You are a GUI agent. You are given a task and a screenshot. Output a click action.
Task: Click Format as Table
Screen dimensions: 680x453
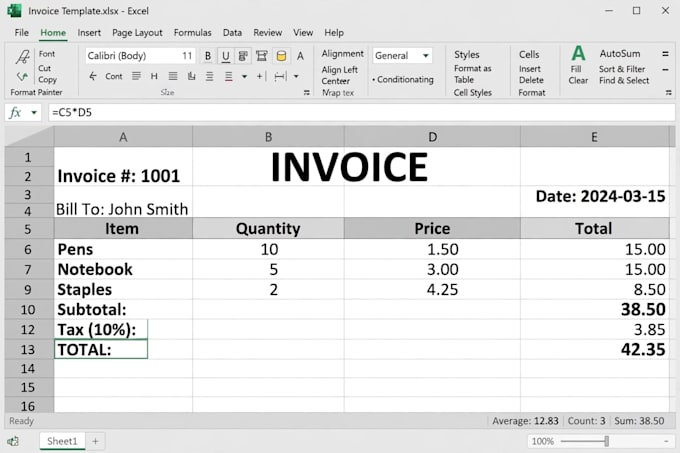[472, 74]
